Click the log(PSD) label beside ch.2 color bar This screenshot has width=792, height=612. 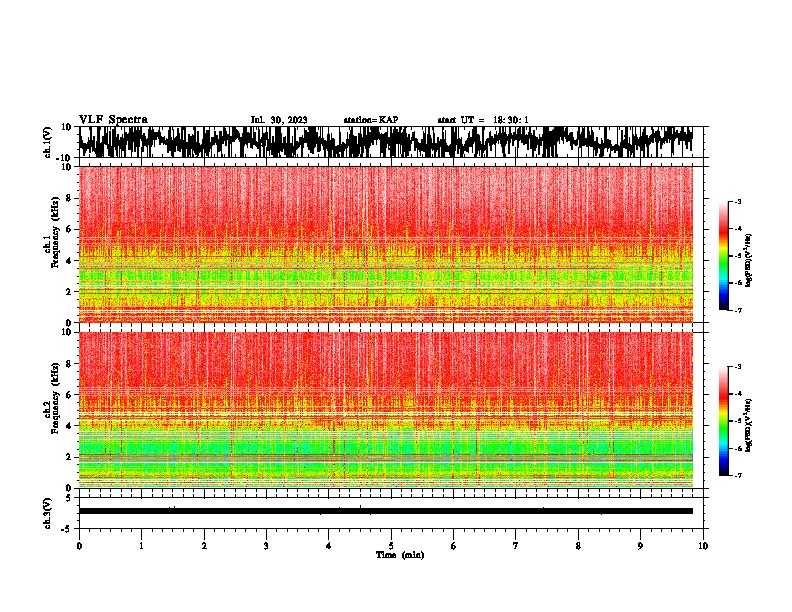click(x=748, y=425)
